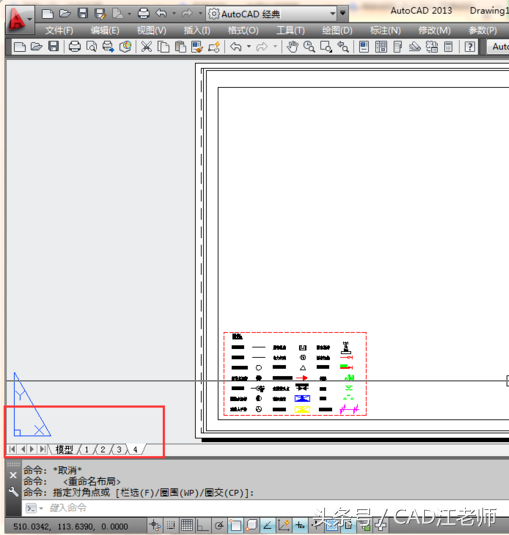Select the Zoom Window tool
The width and height of the screenshot is (509, 535).
pyautogui.click(x=326, y=46)
